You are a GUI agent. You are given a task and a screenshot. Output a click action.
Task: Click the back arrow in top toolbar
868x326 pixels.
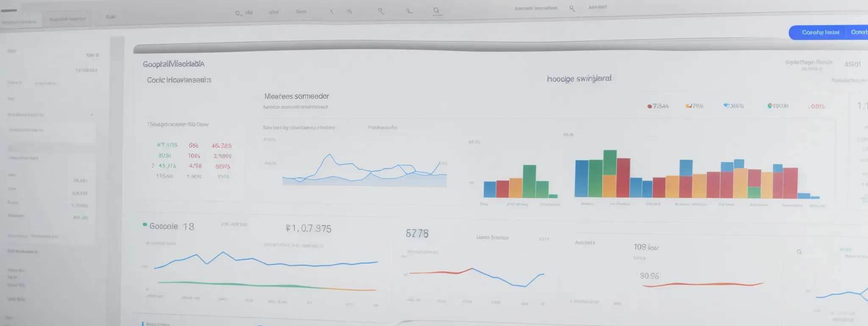coord(332,12)
